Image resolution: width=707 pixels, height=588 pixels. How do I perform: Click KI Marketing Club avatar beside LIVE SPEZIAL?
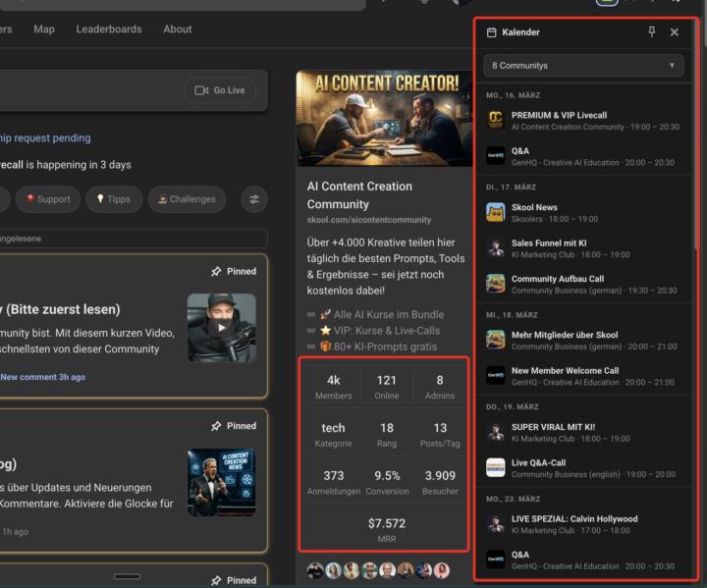tap(496, 524)
